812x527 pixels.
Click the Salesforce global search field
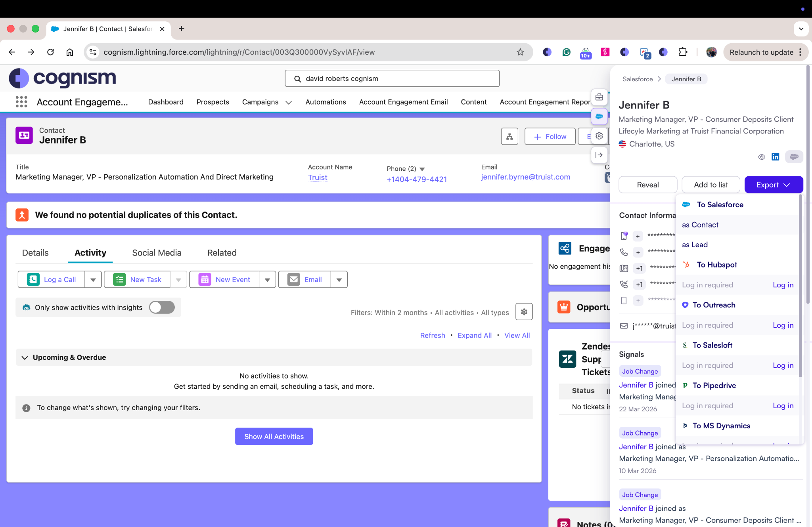pyautogui.click(x=392, y=78)
